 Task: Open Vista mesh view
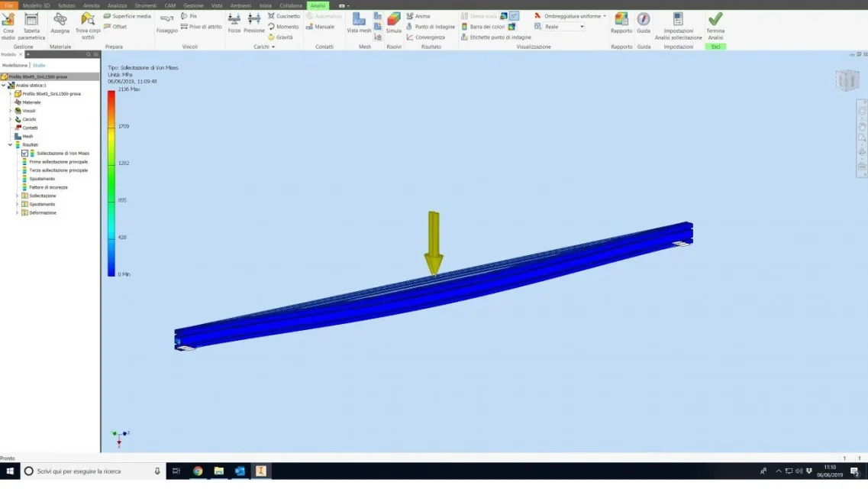[359, 23]
